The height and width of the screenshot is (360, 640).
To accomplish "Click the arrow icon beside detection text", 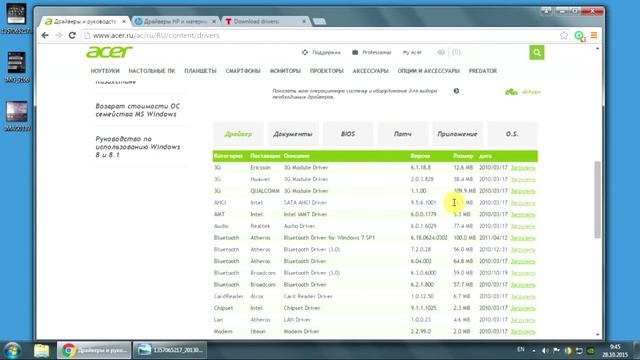I will [x=456, y=91].
